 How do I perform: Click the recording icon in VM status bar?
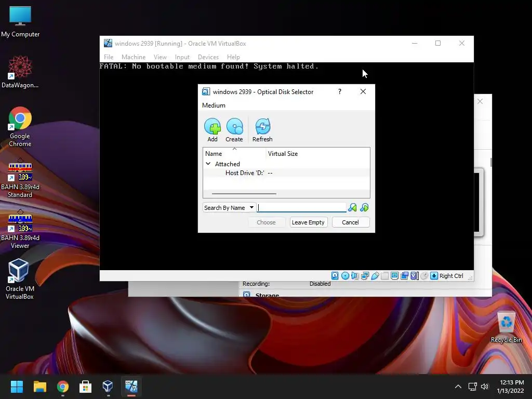[404, 276]
